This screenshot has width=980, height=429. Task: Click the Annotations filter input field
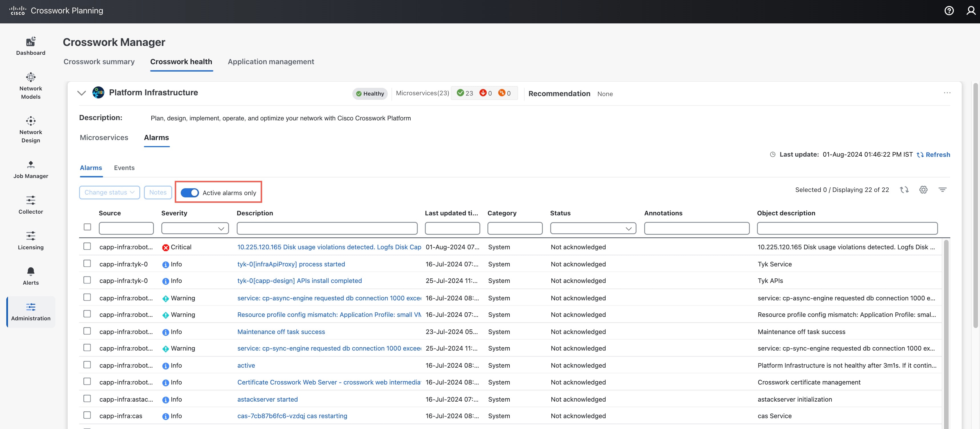pos(696,228)
